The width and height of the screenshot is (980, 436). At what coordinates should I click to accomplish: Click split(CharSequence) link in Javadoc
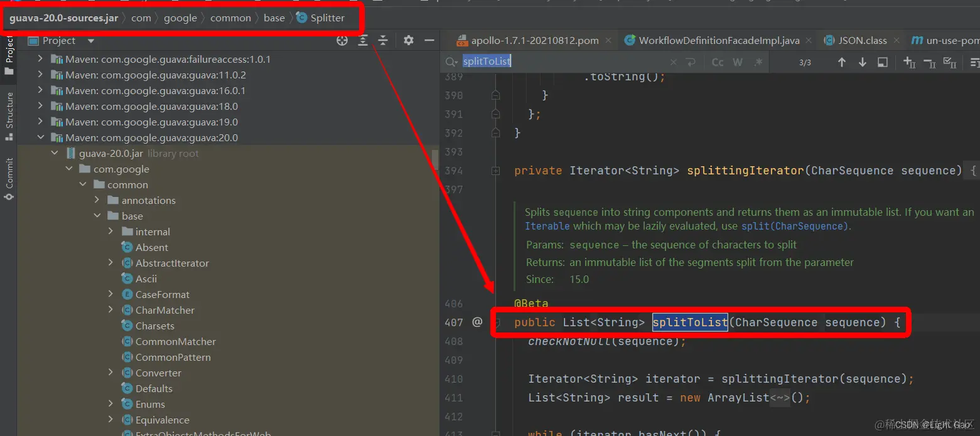tap(795, 226)
